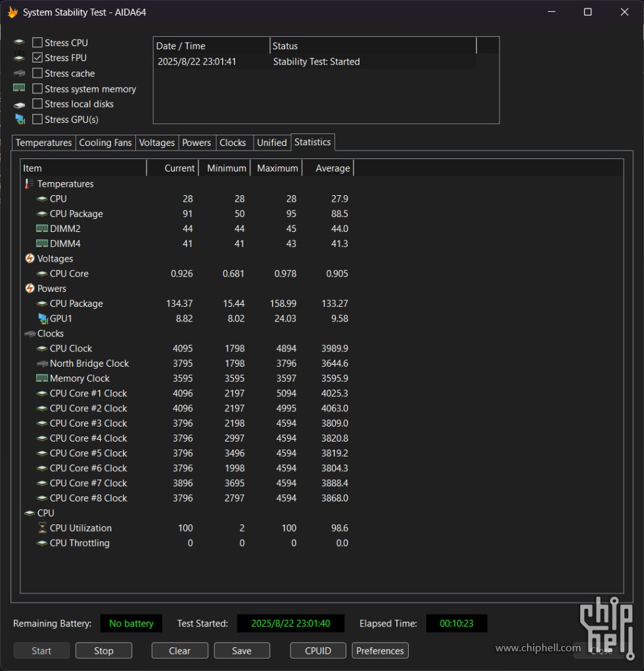Open the CPUID panel button
The width and height of the screenshot is (644, 671).
318,651
